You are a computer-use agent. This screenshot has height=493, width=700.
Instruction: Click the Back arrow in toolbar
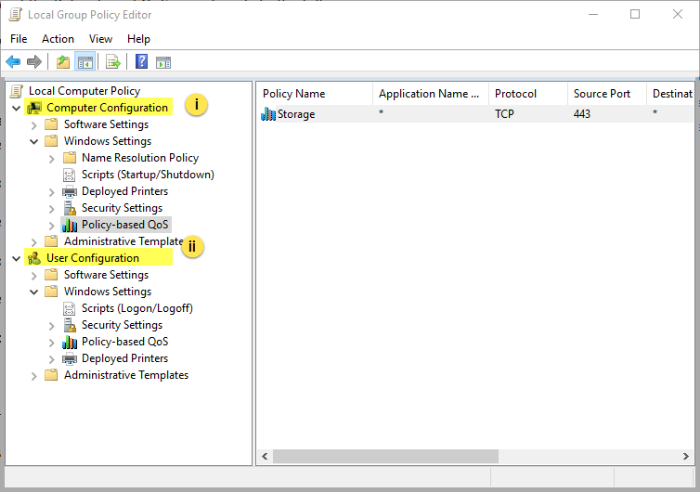point(13,62)
